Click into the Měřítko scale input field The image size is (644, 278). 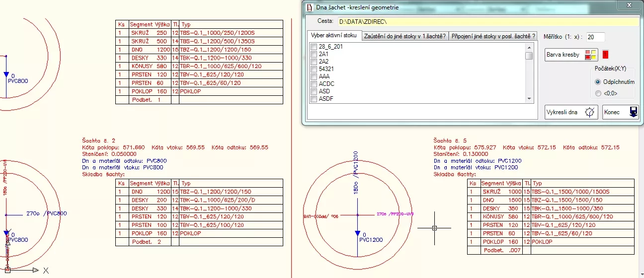595,37
